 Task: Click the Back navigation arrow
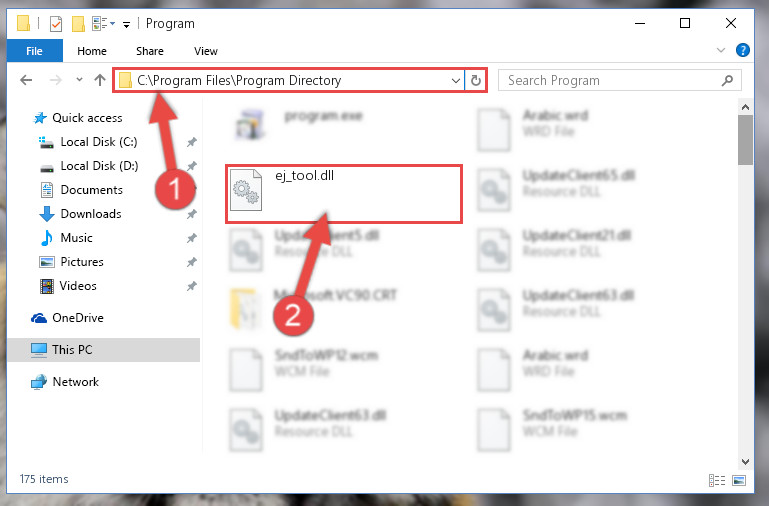pos(26,80)
